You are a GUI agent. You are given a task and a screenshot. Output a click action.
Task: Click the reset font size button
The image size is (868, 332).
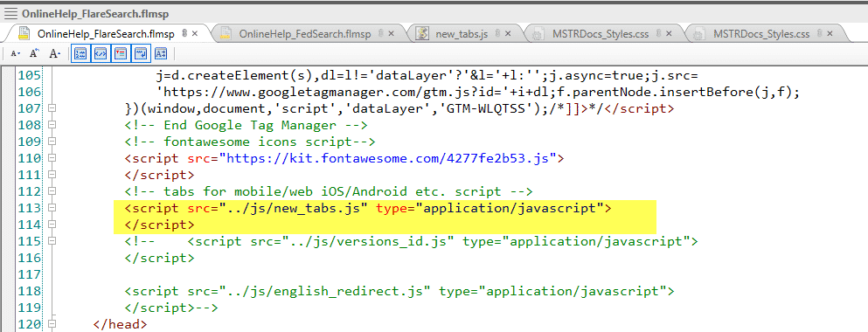pyautogui.click(x=34, y=53)
